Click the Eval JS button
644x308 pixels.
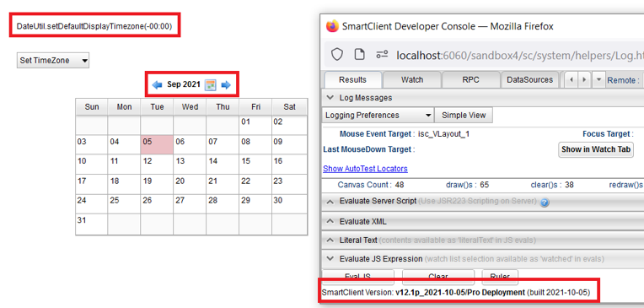[x=358, y=276]
